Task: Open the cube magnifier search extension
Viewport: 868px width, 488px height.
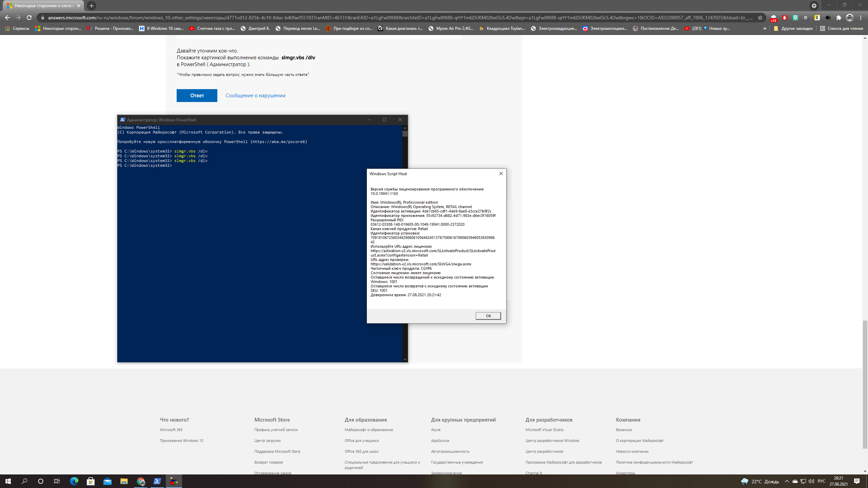Action: click(806, 18)
